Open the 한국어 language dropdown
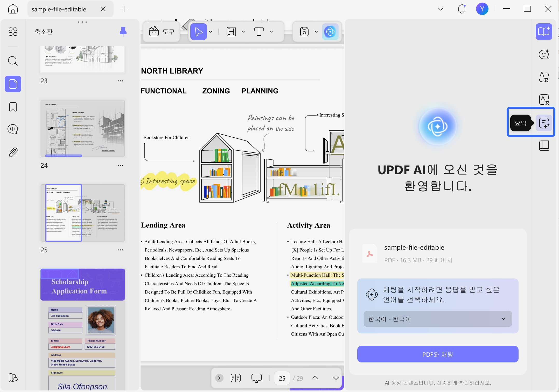This screenshot has height=392, width=559. point(437,319)
